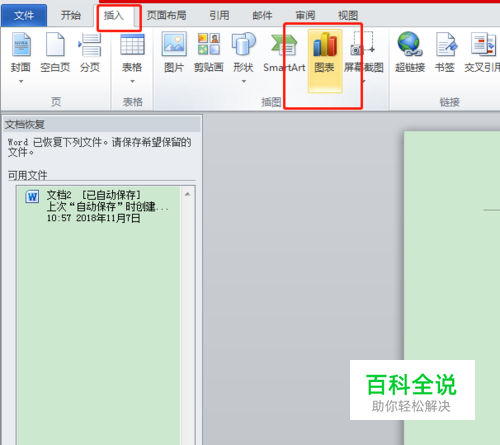Select recovered file 文档2 [已自动保存]
This screenshot has height=445, width=500.
pos(98,206)
